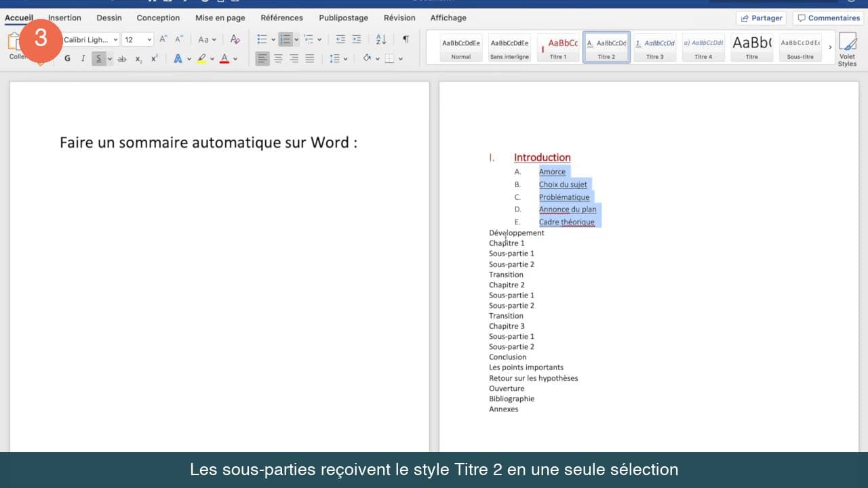Click the Conclusion line in the document
Viewport: 868px width, 488px height.
coord(507,357)
